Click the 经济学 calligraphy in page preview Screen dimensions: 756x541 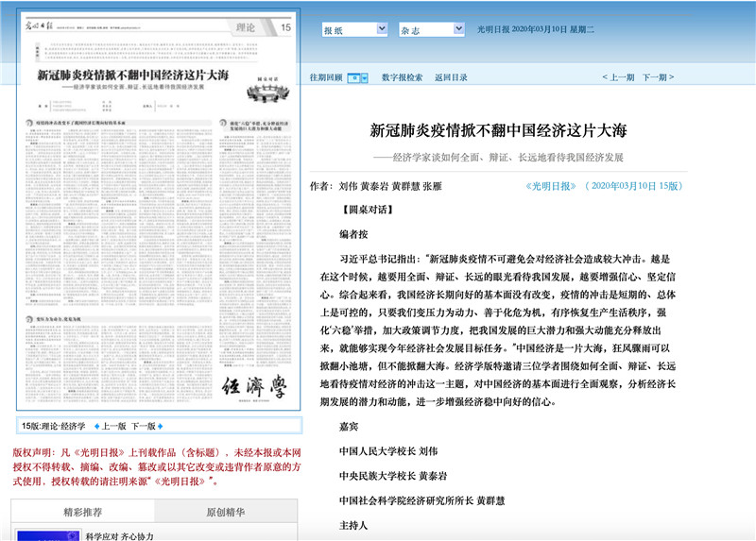[x=254, y=387]
